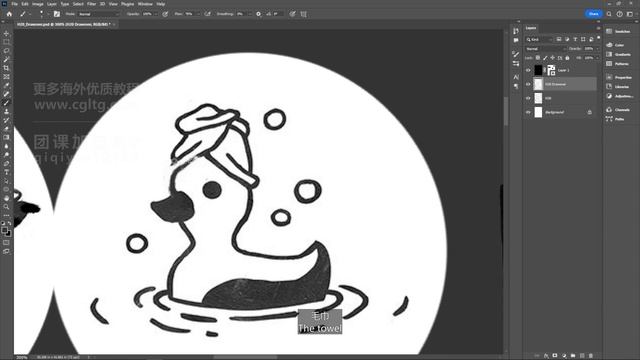Open Layers panel flyout menu
Image resolution: width=640 pixels, height=360 pixels.
click(x=598, y=28)
